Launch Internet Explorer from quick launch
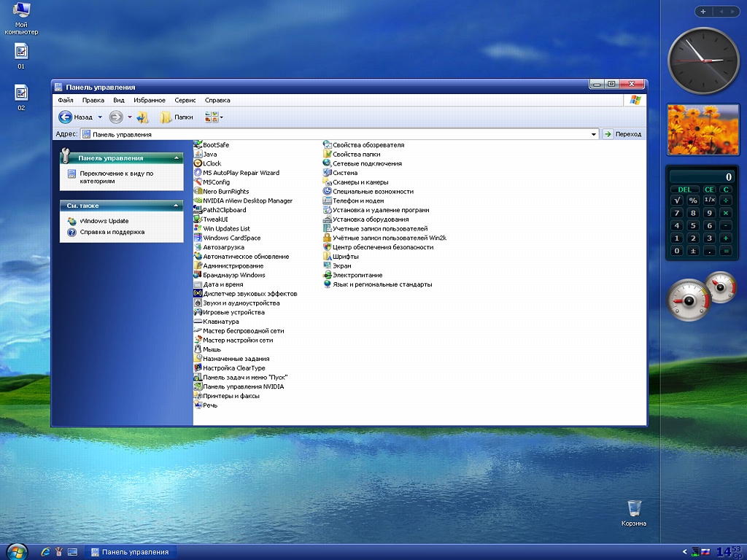 (46, 552)
